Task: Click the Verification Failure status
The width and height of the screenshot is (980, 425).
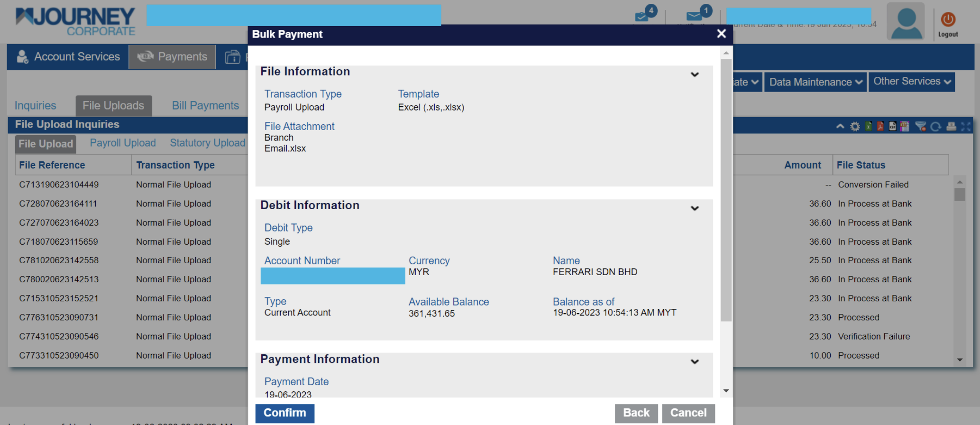Action: coord(874,336)
